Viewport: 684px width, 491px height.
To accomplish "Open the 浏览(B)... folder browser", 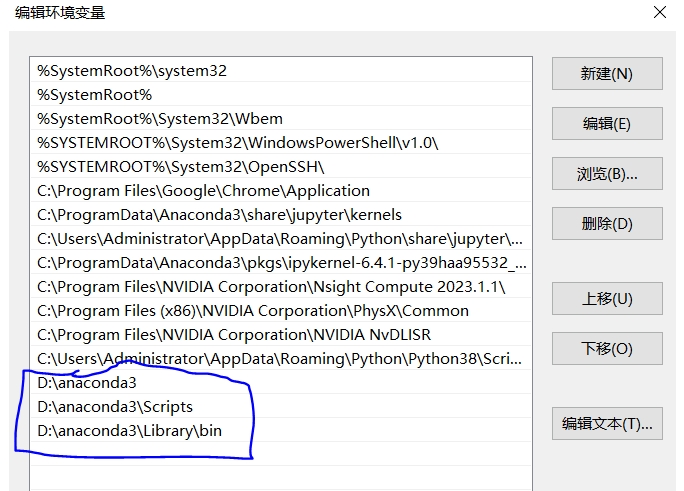I will (607, 173).
